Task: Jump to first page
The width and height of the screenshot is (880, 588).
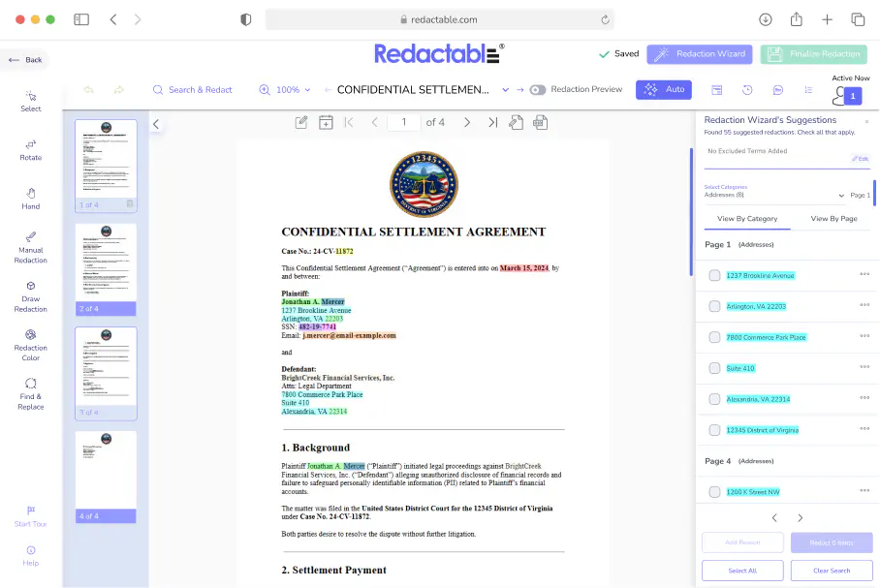Action: click(349, 122)
